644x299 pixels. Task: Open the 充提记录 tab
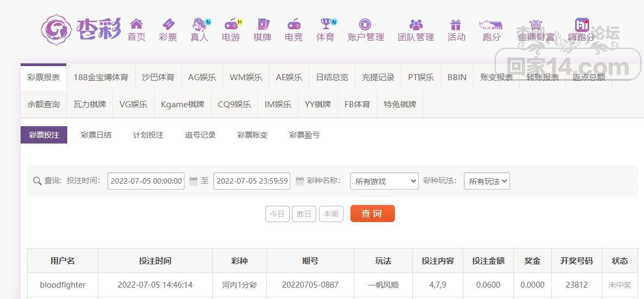click(x=378, y=77)
